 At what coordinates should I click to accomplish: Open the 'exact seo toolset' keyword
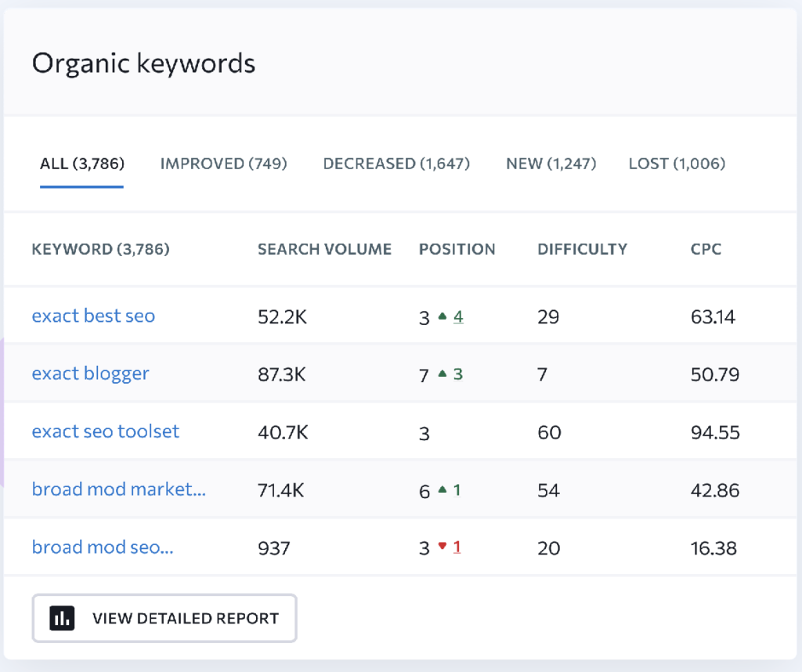point(106,432)
